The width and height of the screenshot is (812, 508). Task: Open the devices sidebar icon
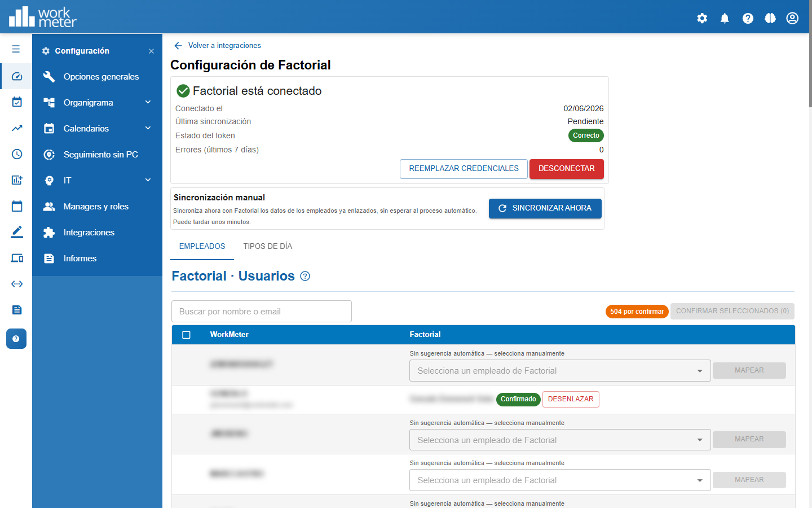(x=17, y=258)
